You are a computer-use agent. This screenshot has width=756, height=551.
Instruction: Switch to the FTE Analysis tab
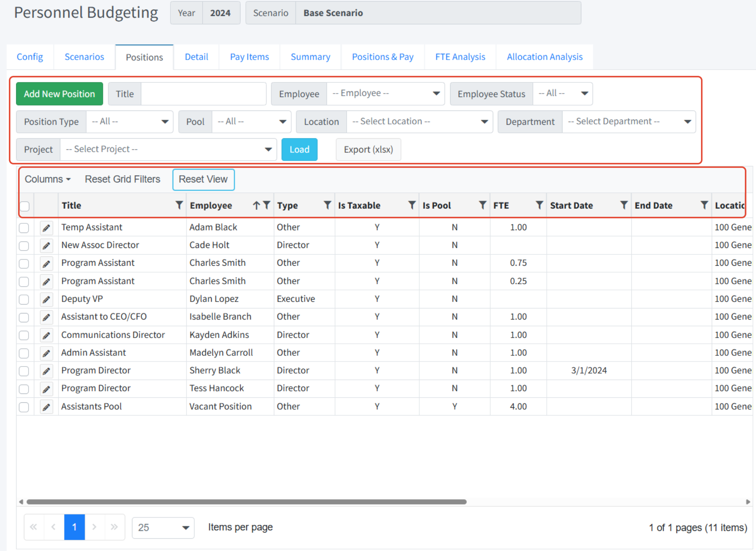[460, 57]
